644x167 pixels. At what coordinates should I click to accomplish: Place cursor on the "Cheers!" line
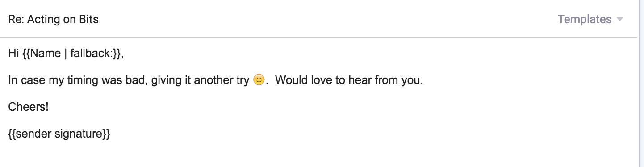point(29,107)
